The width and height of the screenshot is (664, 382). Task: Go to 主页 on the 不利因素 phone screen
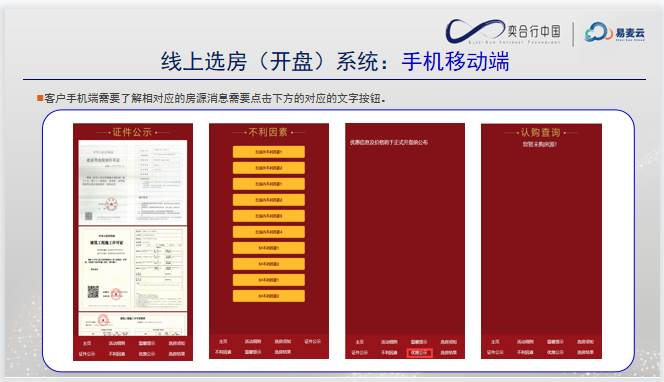(x=223, y=341)
